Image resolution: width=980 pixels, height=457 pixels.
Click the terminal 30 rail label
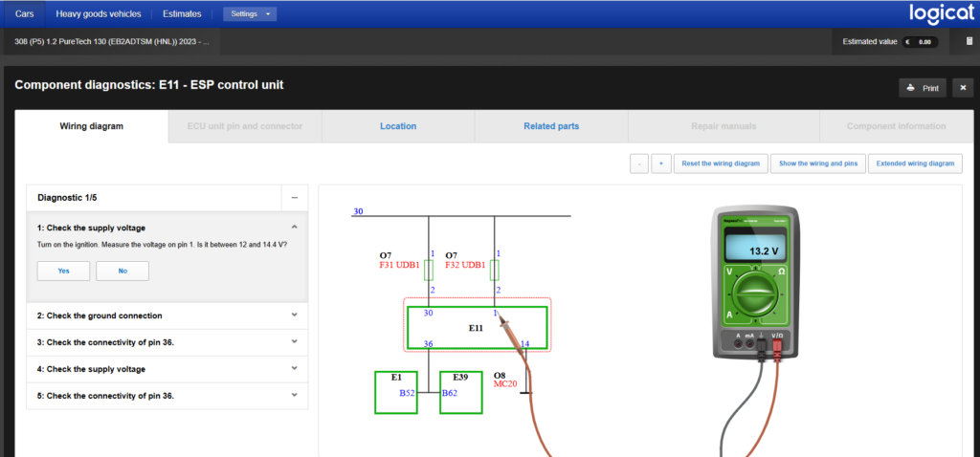click(x=358, y=211)
